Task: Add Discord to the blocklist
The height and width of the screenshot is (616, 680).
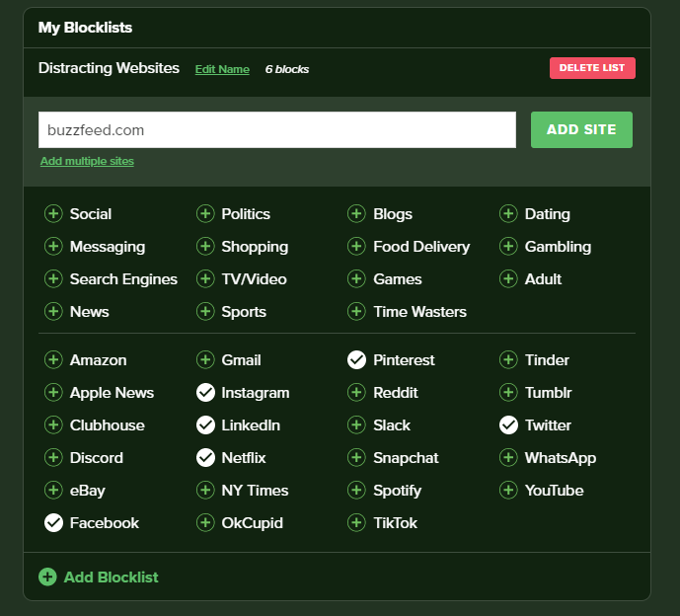Action: click(53, 458)
